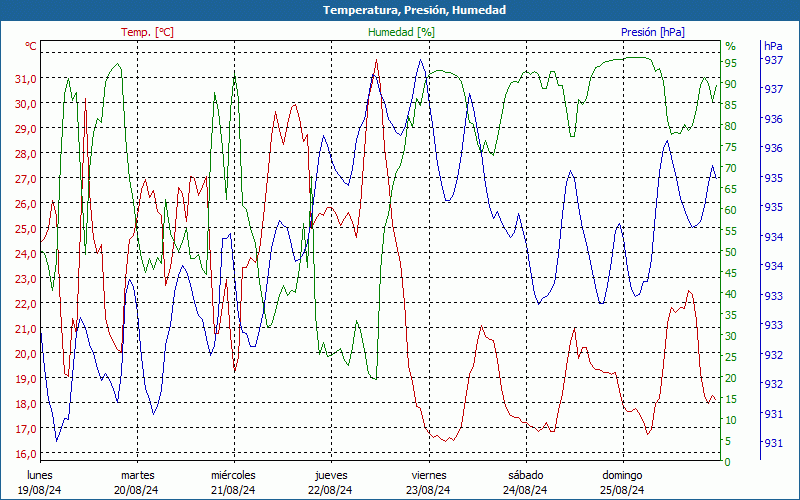
Task: Click the 45 humidity axis value
Action: pyautogui.click(x=731, y=273)
